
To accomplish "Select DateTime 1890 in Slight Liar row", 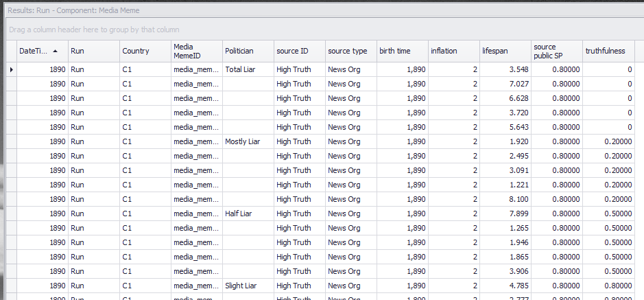I will (x=43, y=285).
